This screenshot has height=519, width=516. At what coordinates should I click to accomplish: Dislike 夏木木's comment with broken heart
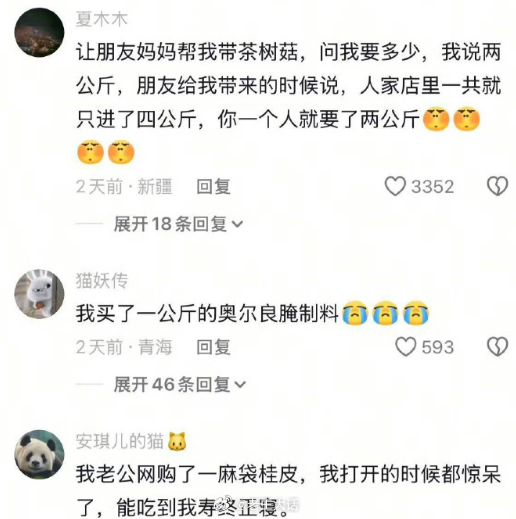tap(497, 186)
